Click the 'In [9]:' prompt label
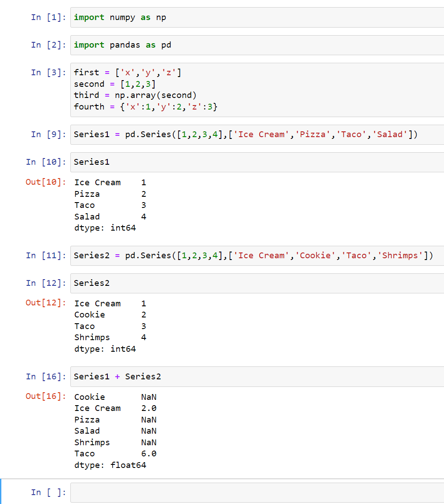444x504 pixels. point(49,134)
